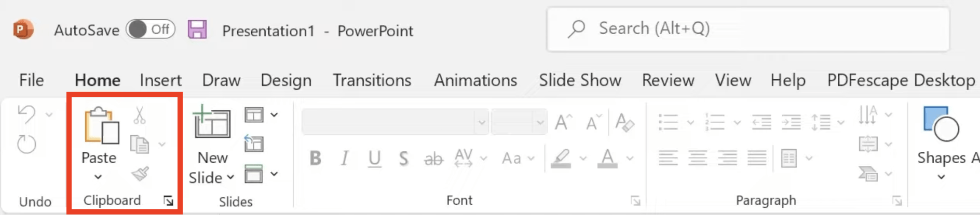Click the Search box
Image resolution: width=980 pixels, height=215 pixels.
tap(748, 29)
